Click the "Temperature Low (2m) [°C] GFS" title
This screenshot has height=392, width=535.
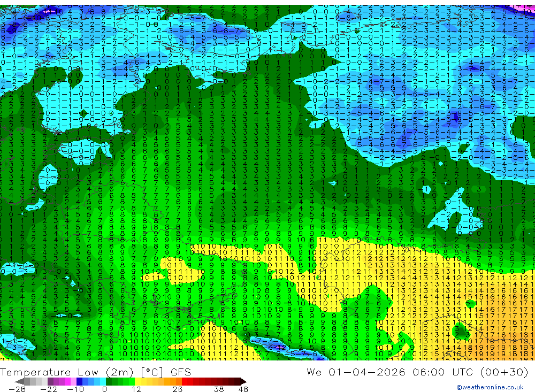pos(96,372)
